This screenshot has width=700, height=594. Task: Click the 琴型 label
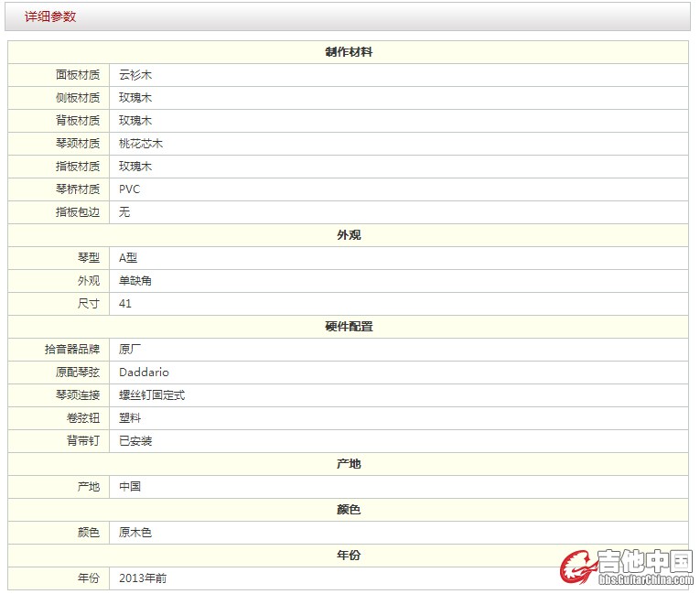point(89,258)
